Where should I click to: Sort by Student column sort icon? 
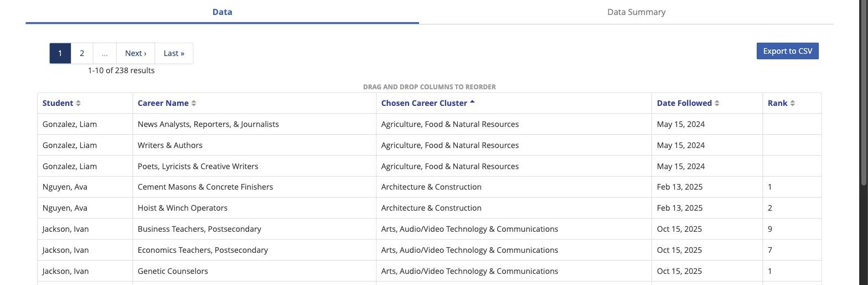click(x=78, y=103)
